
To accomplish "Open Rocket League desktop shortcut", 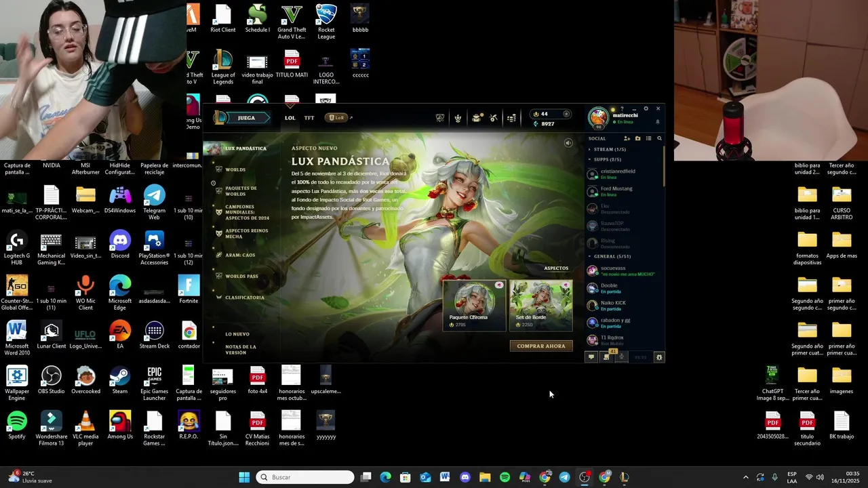I will coord(326,22).
